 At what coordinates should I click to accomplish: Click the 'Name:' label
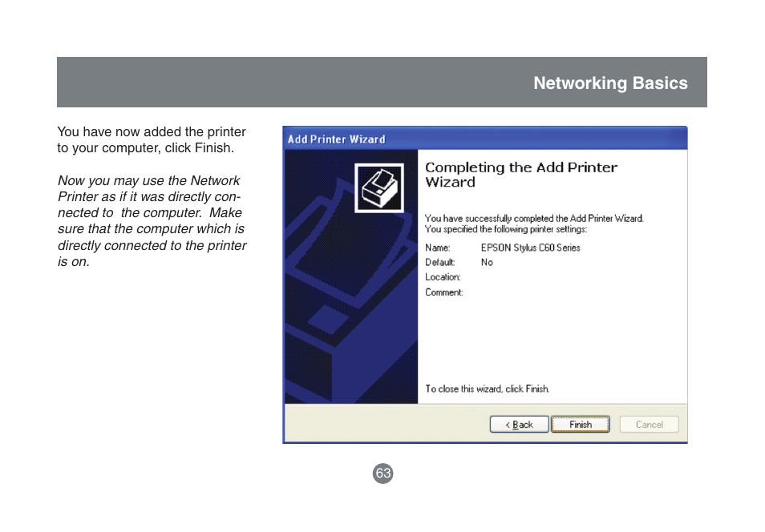tap(437, 248)
